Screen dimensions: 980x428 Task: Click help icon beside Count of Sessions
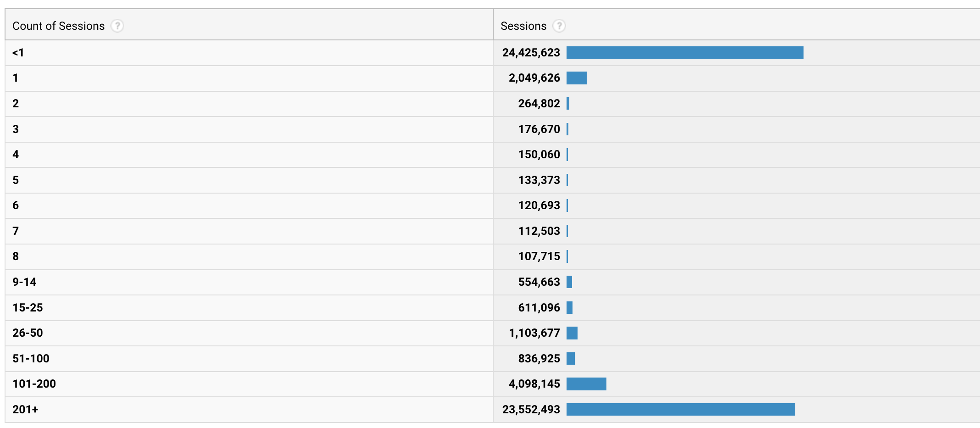click(x=117, y=26)
